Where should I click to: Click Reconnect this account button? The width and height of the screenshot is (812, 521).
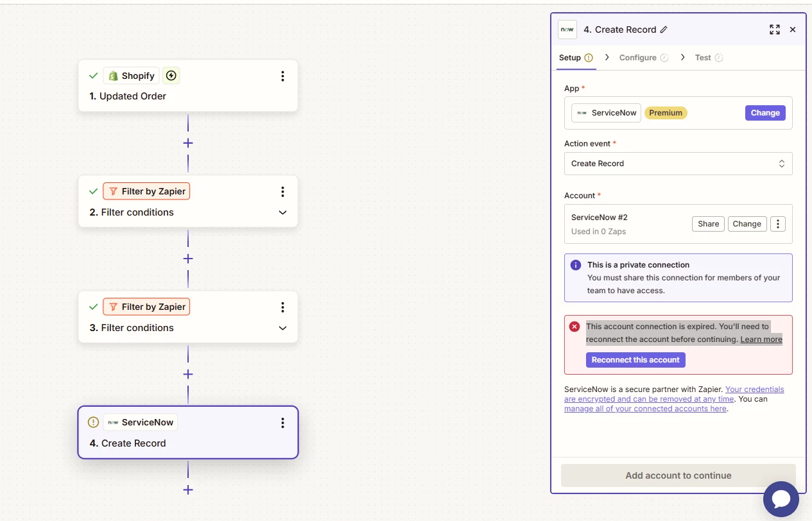(x=635, y=360)
